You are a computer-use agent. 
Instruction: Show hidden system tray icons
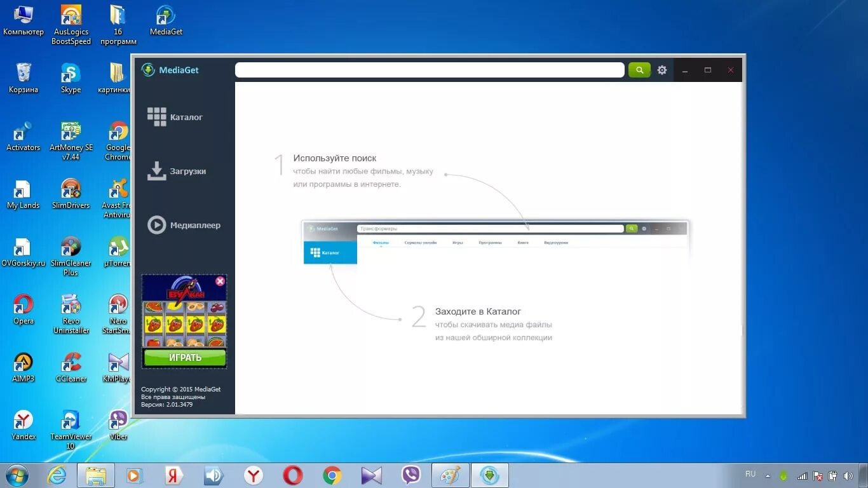click(x=768, y=475)
